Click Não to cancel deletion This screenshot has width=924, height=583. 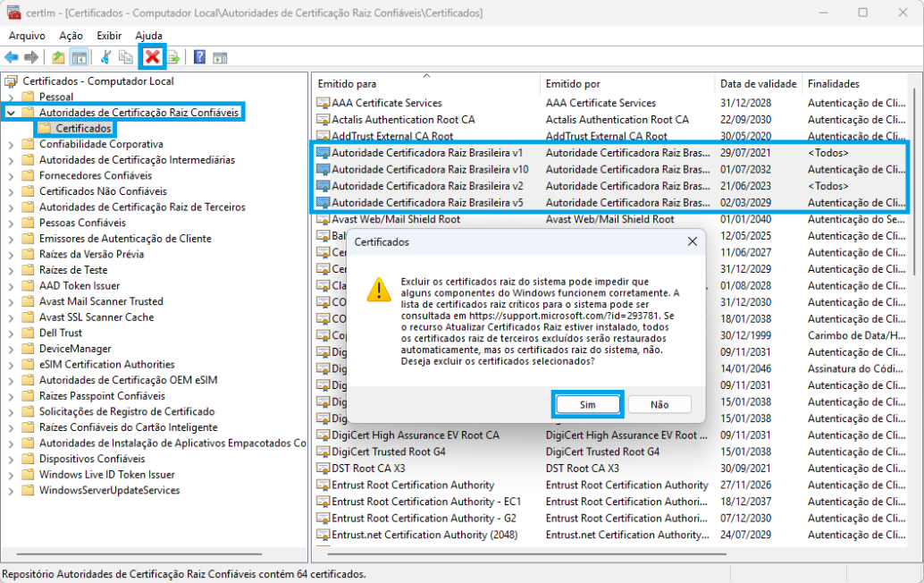[x=659, y=404]
